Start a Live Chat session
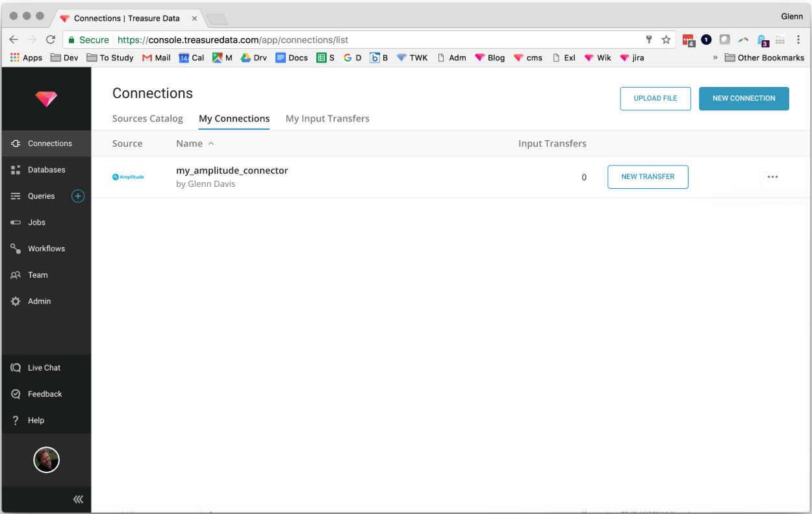812x514 pixels. [44, 368]
